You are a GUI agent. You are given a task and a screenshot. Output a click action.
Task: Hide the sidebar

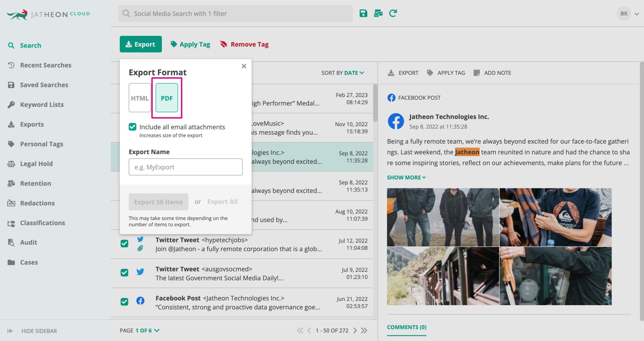32,331
